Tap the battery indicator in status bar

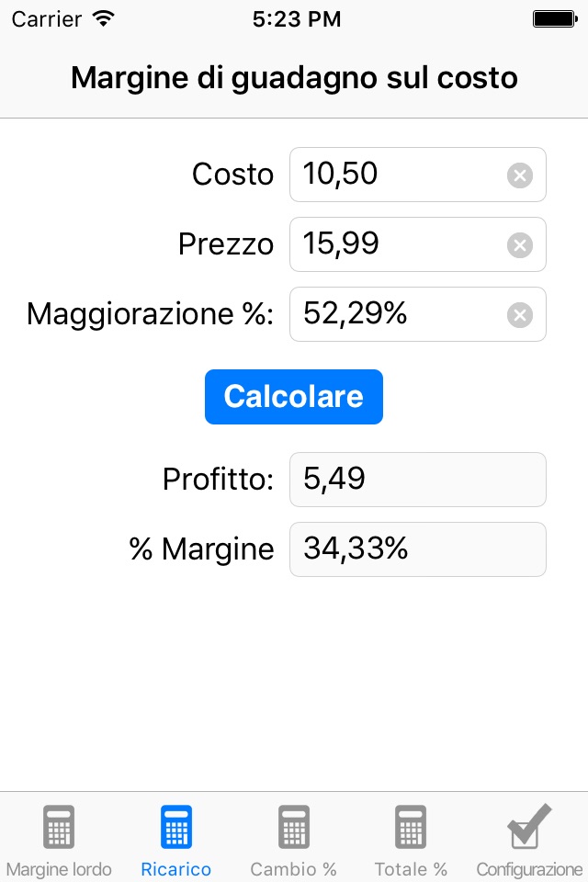click(x=553, y=18)
